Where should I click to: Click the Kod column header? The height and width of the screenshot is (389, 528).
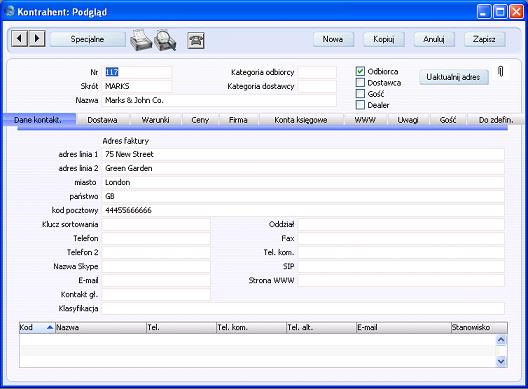point(37,327)
